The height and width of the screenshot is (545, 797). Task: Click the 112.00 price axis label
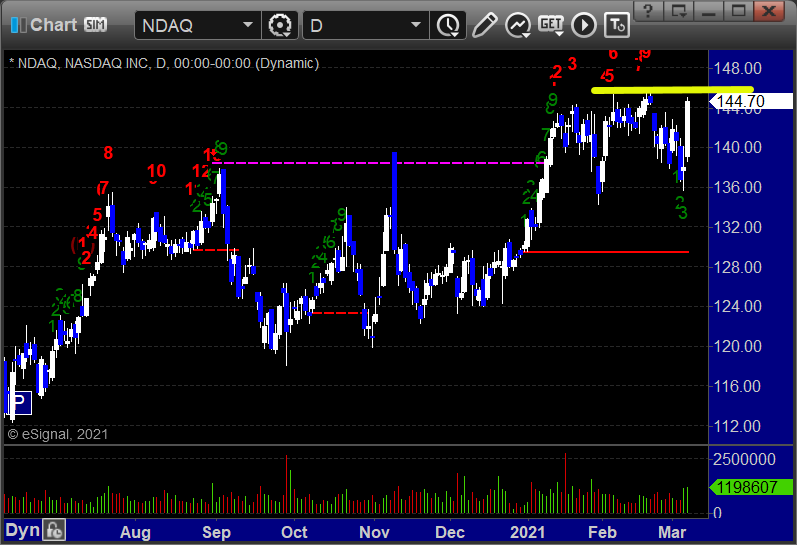[738, 426]
